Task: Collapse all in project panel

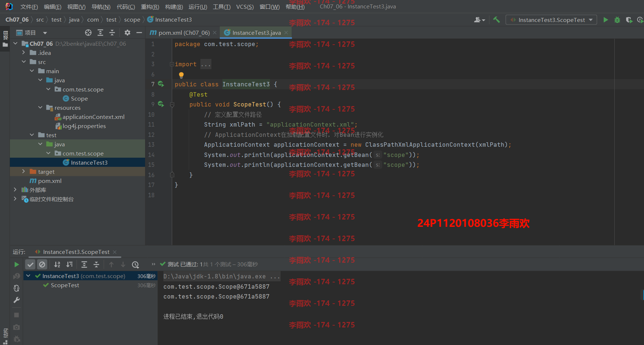Action: pos(112,33)
